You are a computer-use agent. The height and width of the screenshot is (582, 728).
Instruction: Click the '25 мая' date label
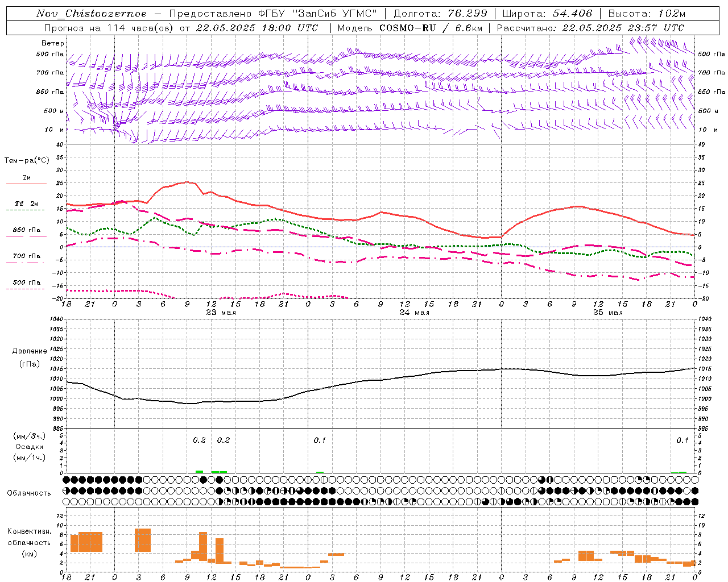point(607,313)
